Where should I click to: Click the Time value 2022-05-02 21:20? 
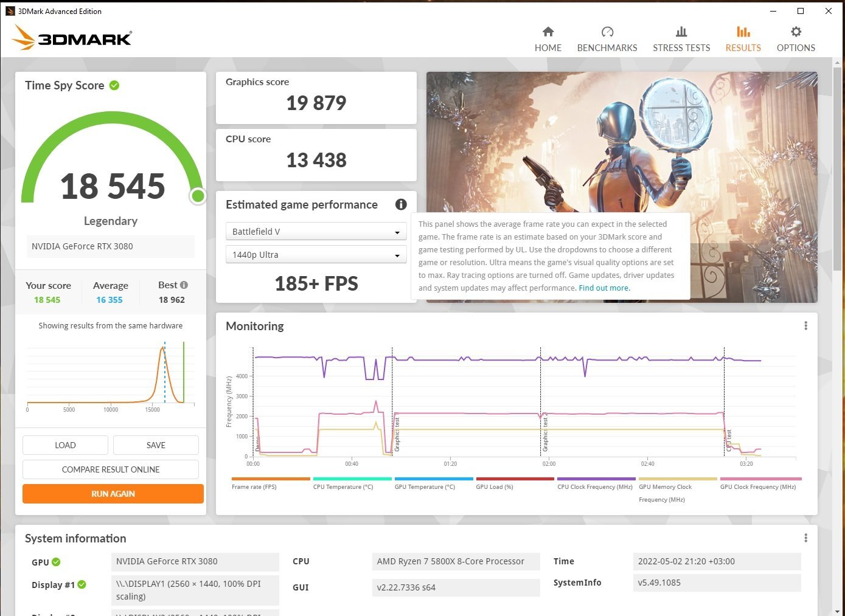coord(717,561)
